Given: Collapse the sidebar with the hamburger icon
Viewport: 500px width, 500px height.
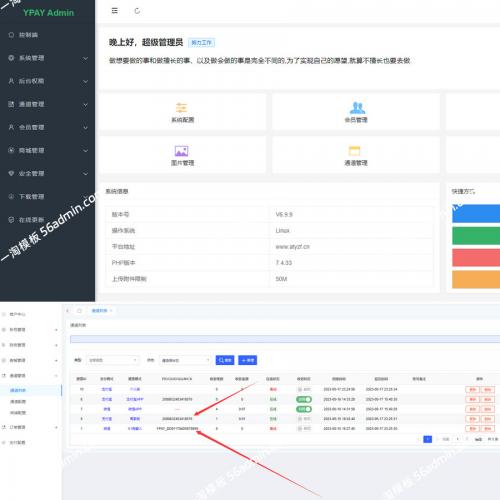Looking at the screenshot, I should click(x=114, y=11).
